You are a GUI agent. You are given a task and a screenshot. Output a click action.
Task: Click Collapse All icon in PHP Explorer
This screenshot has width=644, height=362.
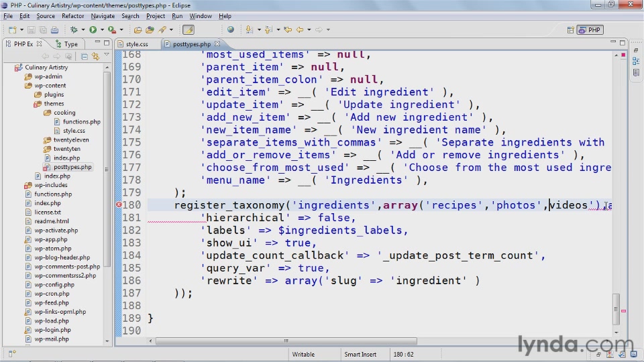coord(85,56)
